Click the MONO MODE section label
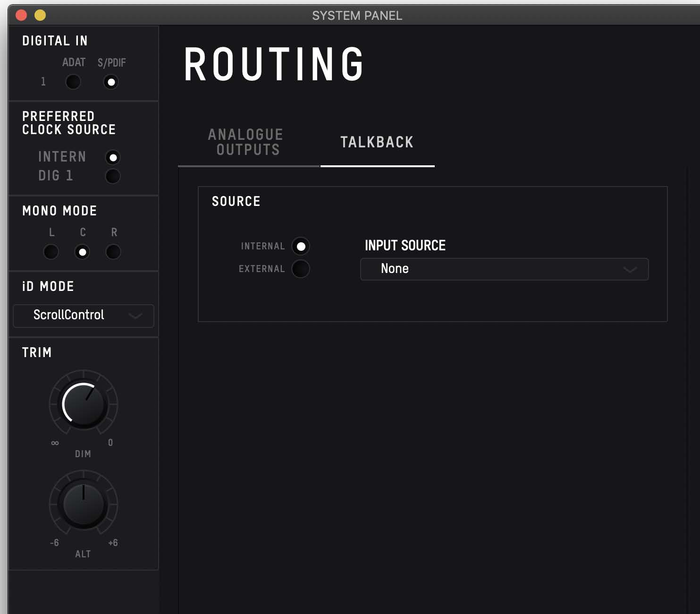This screenshot has width=700, height=614. pyautogui.click(x=59, y=211)
